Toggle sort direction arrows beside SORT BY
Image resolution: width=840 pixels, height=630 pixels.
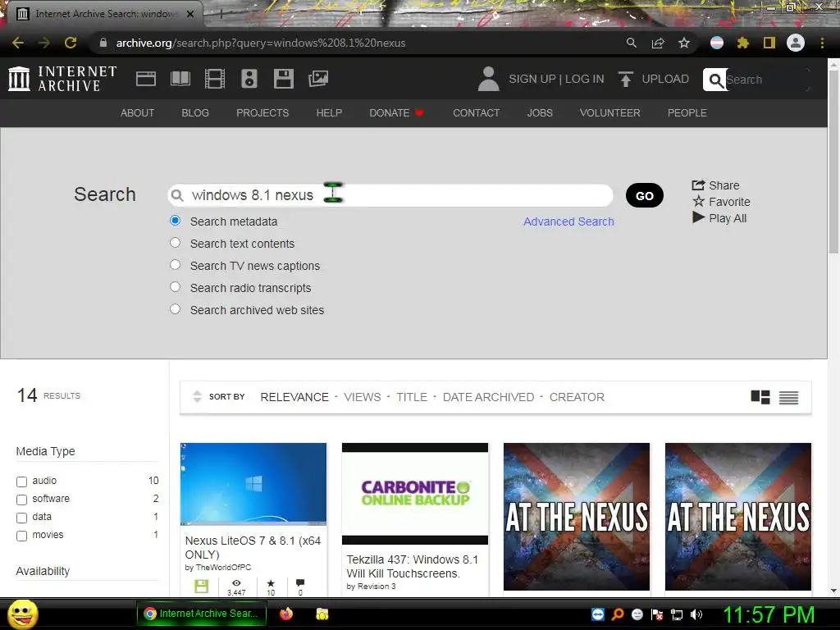point(197,397)
